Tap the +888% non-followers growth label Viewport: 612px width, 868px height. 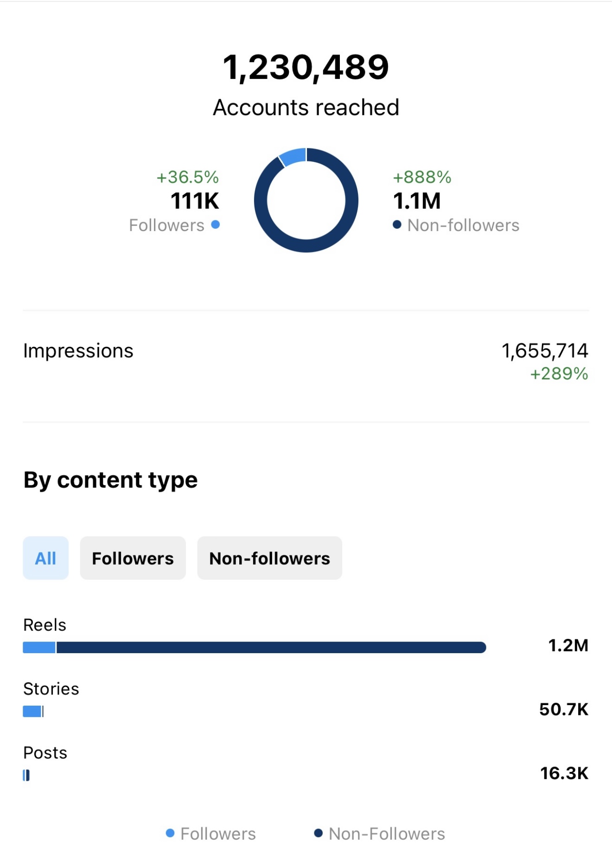click(x=422, y=177)
